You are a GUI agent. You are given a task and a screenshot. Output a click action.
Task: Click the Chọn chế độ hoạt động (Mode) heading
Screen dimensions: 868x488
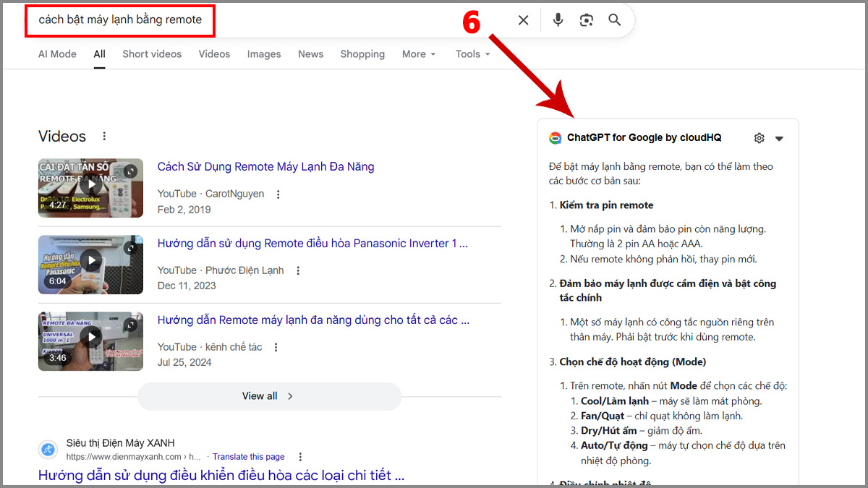click(632, 361)
